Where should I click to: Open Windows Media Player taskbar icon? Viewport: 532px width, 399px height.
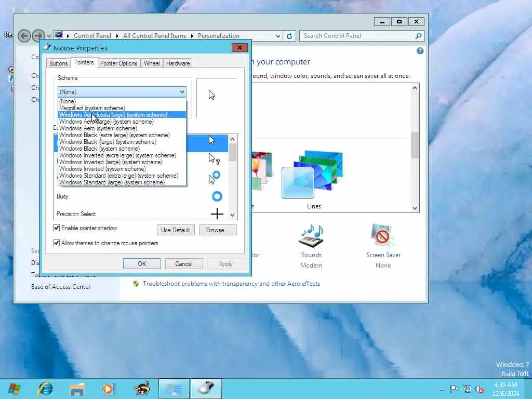pos(109,389)
